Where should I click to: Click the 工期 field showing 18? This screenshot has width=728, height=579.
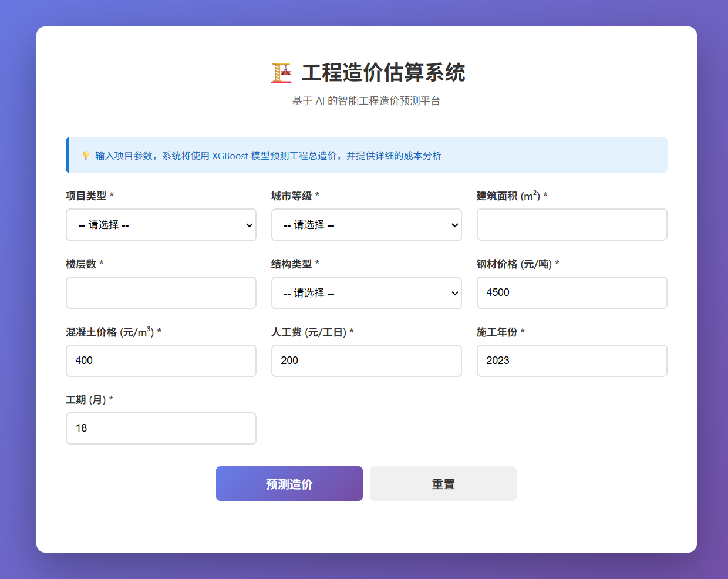coord(161,428)
